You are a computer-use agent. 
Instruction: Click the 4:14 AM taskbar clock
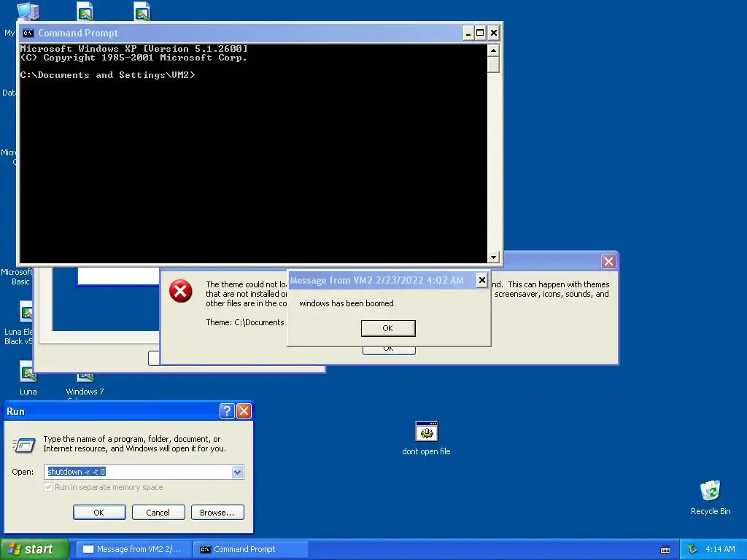[x=720, y=550]
